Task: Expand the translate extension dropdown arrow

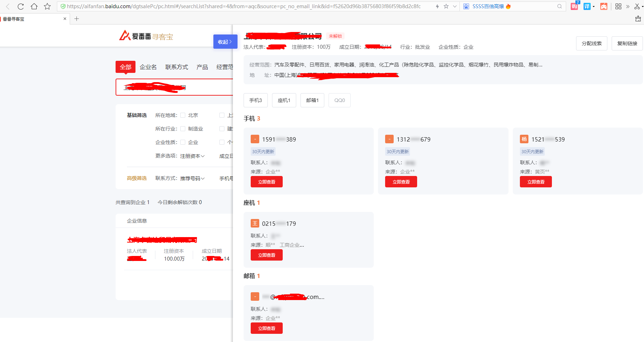Action: tap(594, 6)
